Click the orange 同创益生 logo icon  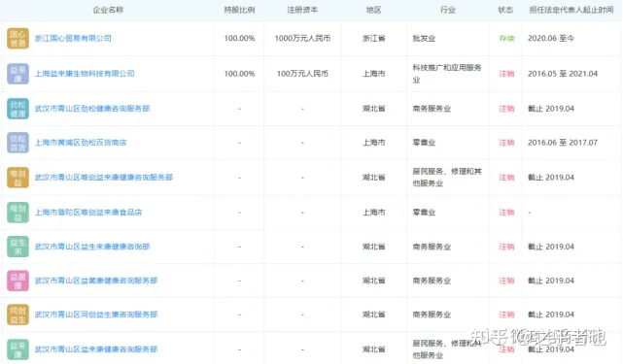tap(17, 314)
